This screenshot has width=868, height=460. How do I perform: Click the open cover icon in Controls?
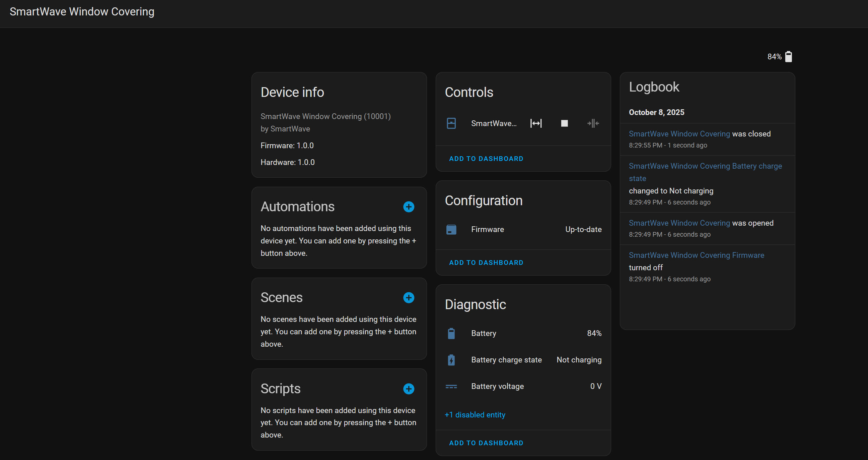(x=536, y=123)
